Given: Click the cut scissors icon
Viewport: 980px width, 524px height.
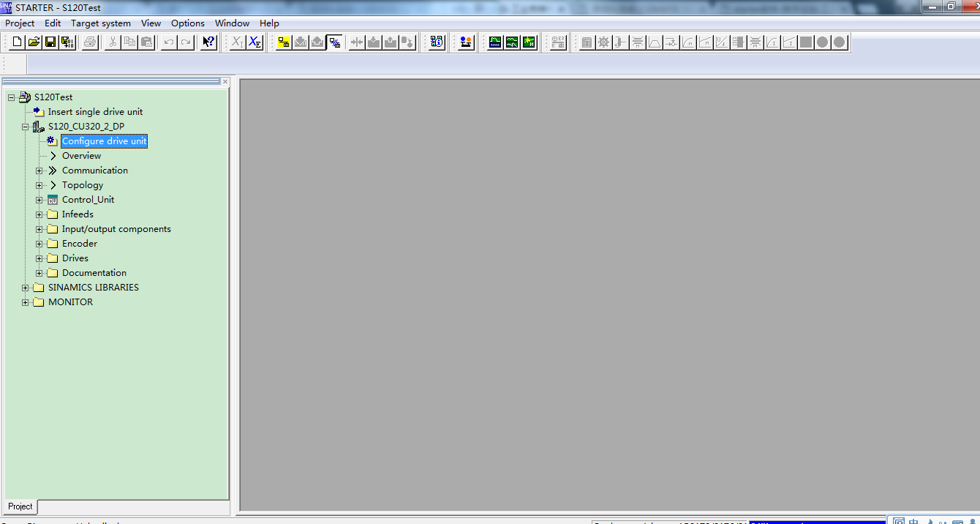Looking at the screenshot, I should pyautogui.click(x=113, y=42).
